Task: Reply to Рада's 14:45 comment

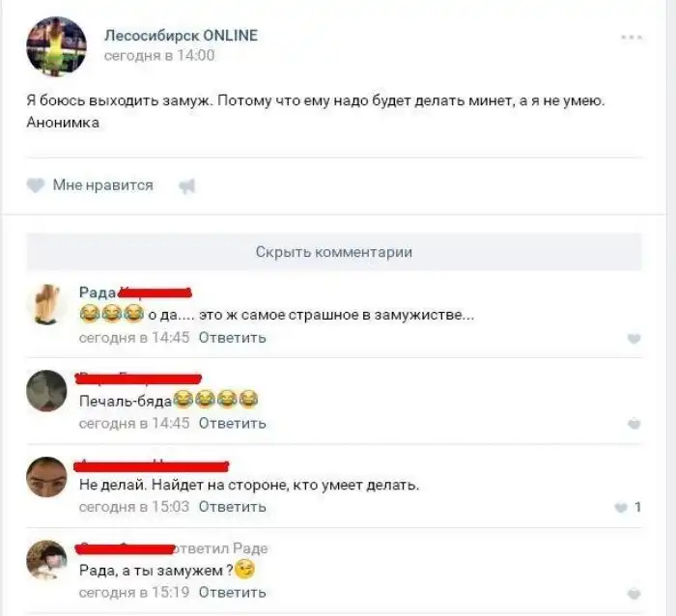Action: click(x=233, y=338)
